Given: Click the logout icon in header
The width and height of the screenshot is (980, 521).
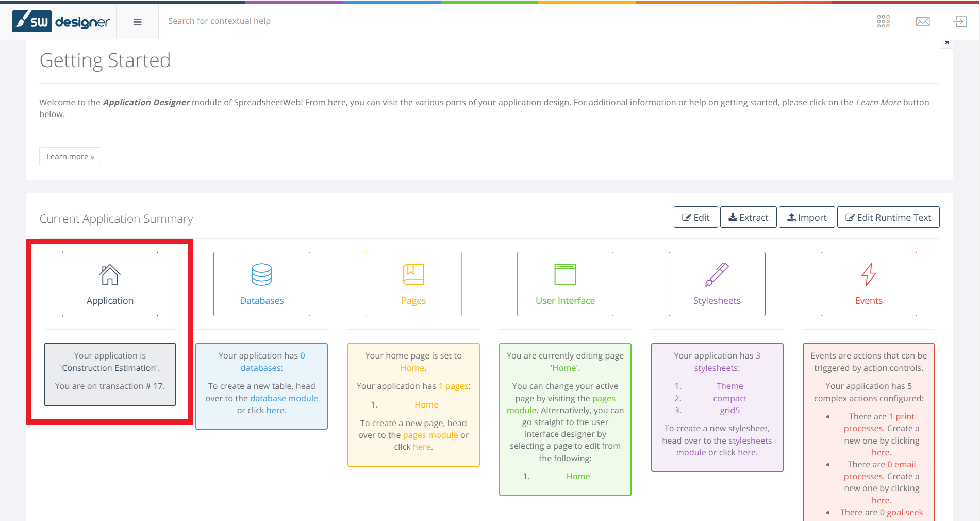Looking at the screenshot, I should (960, 21).
